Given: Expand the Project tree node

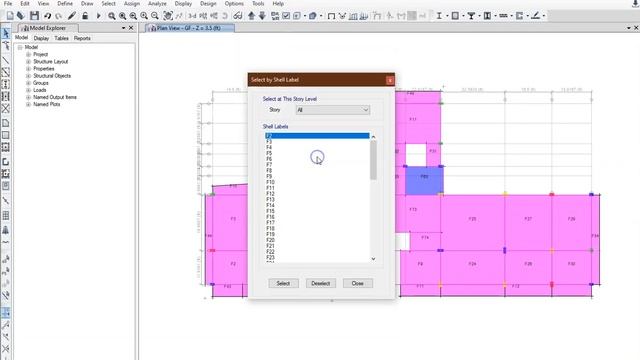Looking at the screenshot, I should [x=28, y=54].
